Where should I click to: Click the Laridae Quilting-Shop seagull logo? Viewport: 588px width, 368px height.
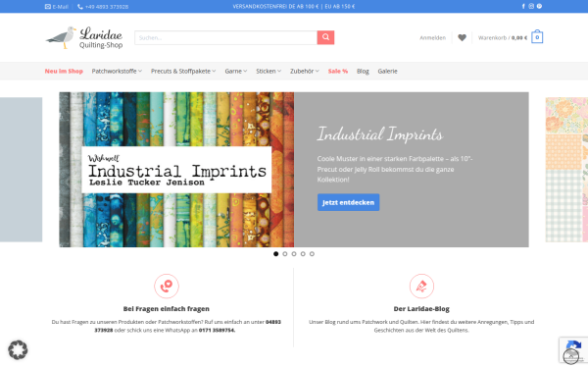click(84, 37)
